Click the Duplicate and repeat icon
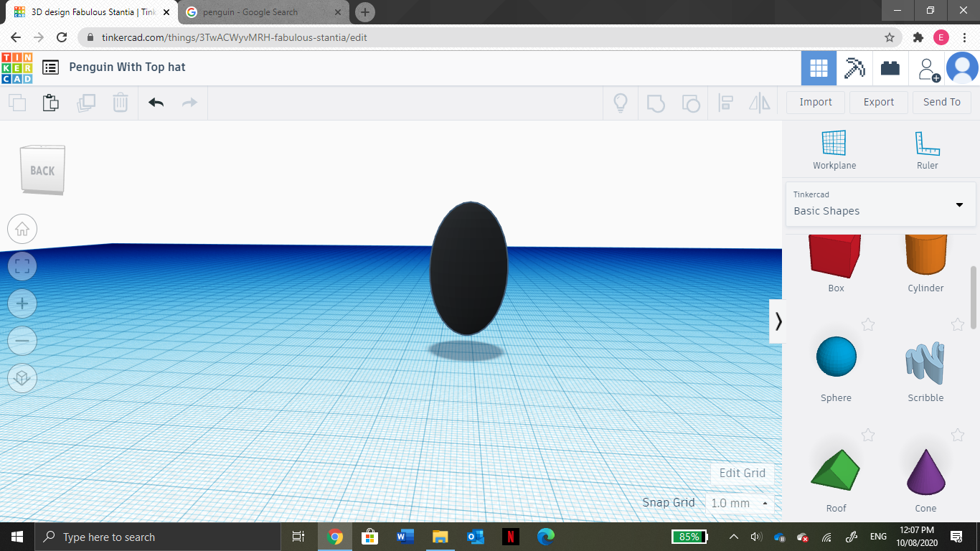Viewport: 980px width, 551px height. pyautogui.click(x=86, y=103)
